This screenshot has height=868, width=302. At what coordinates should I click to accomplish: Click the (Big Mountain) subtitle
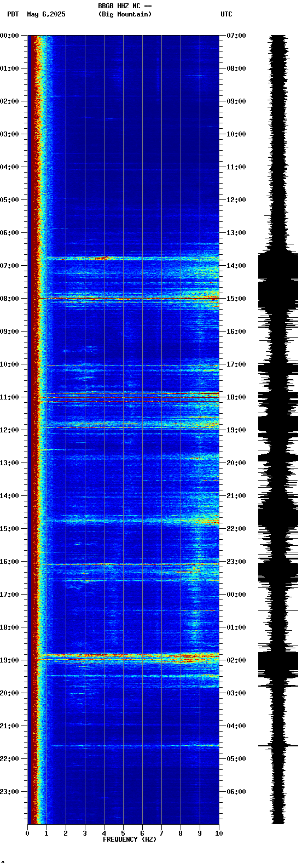point(125,14)
